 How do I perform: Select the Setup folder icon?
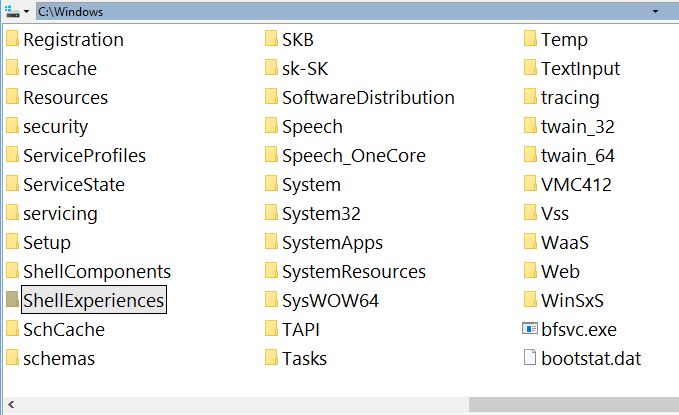(12, 242)
